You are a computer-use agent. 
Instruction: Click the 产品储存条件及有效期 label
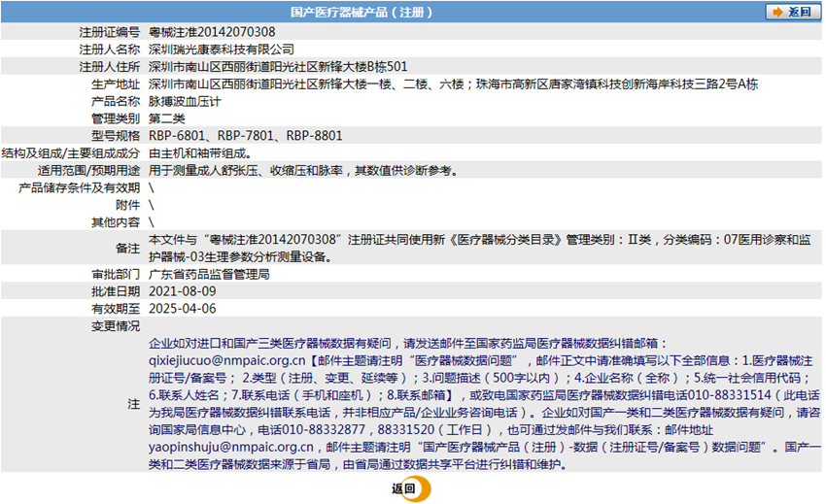[x=79, y=188]
